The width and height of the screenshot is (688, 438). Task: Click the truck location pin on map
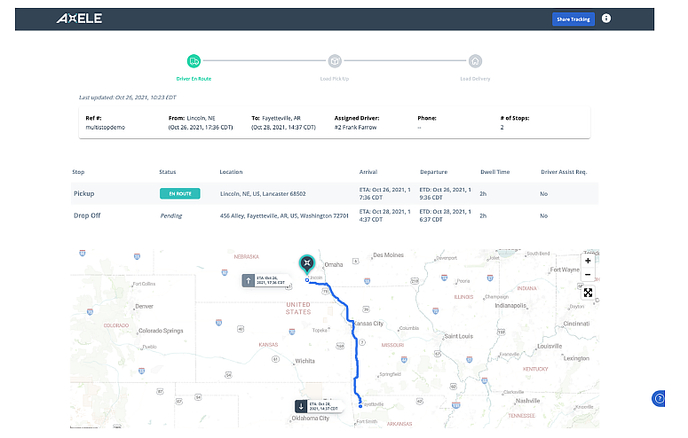[307, 263]
